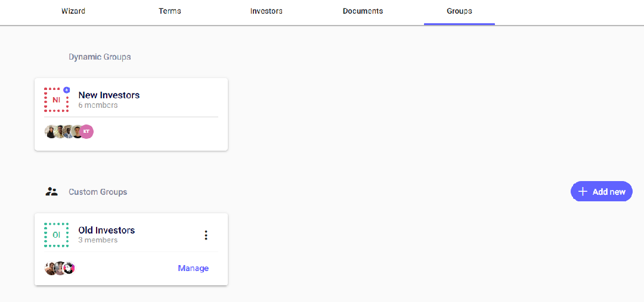Click the OI dotted group badge
Image resolution: width=644 pixels, height=302 pixels.
56,235
